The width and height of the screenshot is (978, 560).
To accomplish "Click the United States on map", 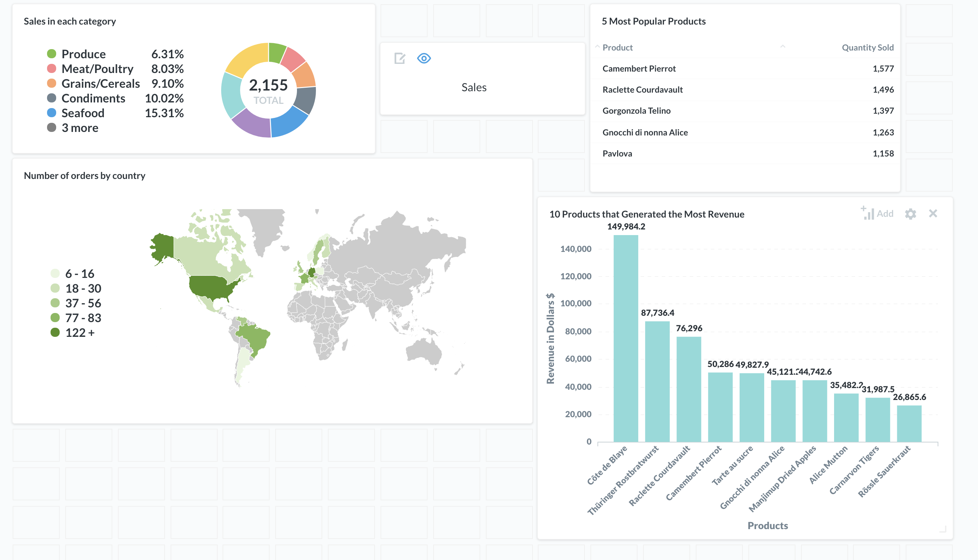I will pos(210,287).
